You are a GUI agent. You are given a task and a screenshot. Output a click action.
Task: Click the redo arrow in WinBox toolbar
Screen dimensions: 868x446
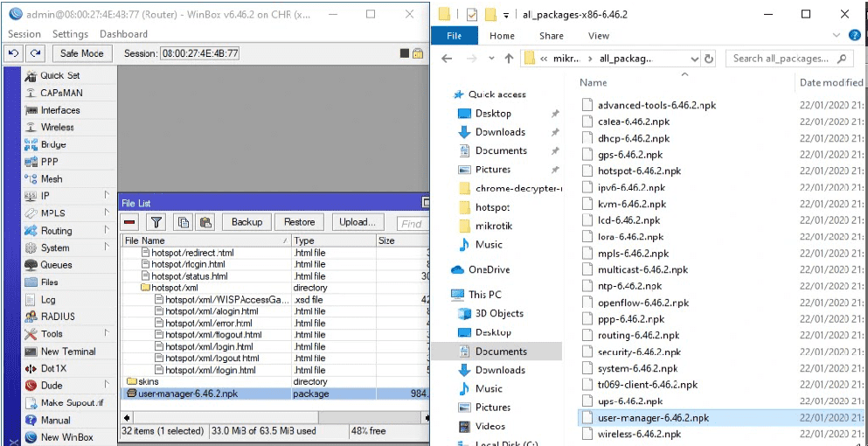(x=36, y=53)
